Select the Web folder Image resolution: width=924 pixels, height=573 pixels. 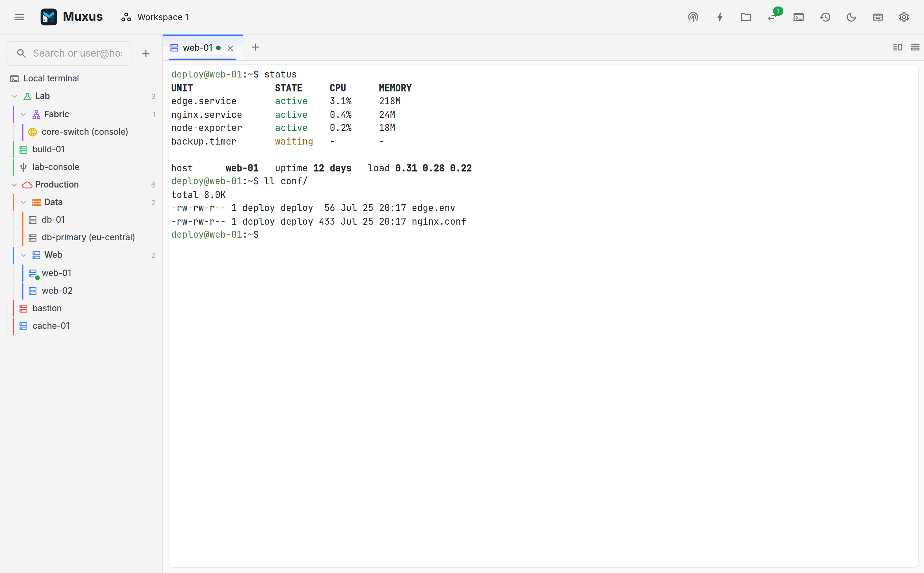point(81,255)
